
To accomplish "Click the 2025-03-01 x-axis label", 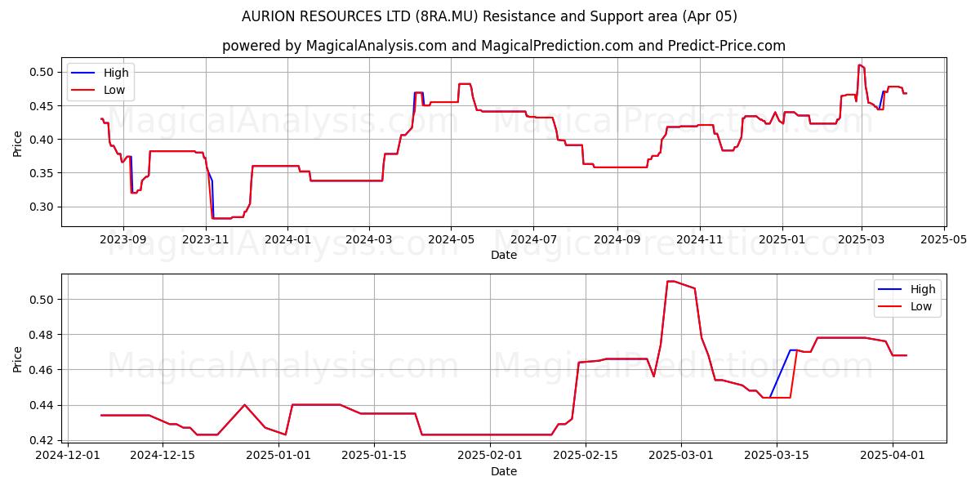I will click(680, 456).
